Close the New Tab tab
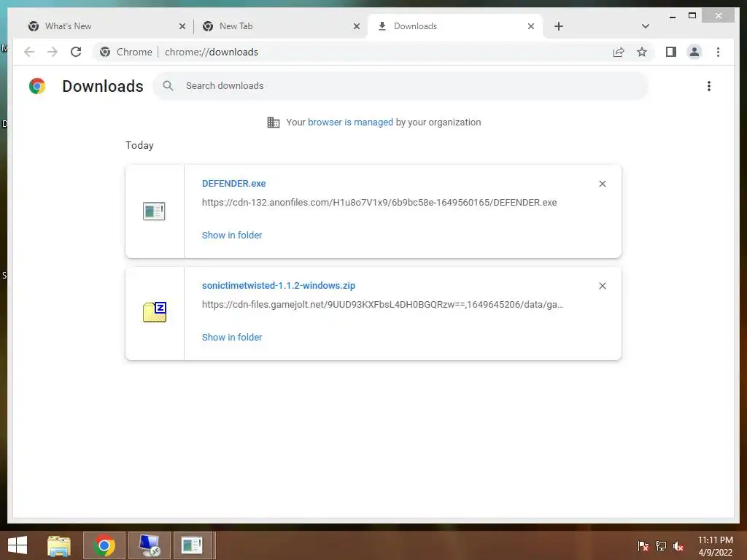The height and width of the screenshot is (560, 747). click(x=356, y=26)
